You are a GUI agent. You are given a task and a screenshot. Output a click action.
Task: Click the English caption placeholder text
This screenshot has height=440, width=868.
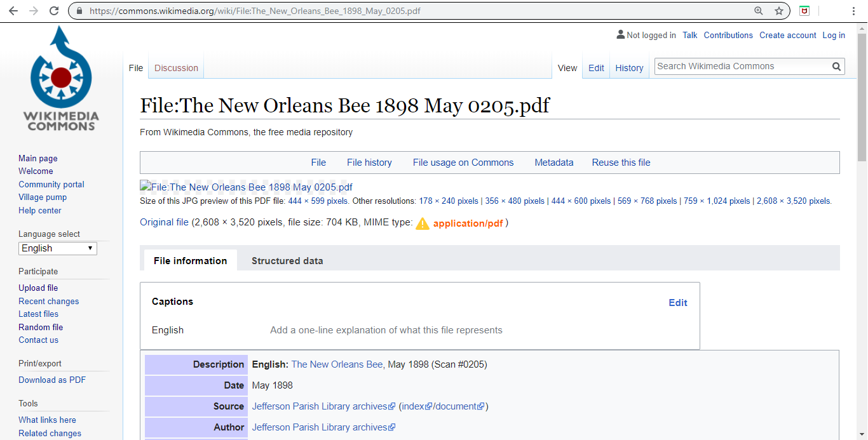click(386, 330)
